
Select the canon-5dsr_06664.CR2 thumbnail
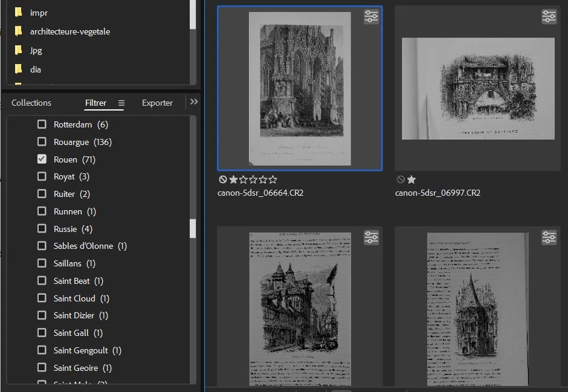pyautogui.click(x=300, y=89)
